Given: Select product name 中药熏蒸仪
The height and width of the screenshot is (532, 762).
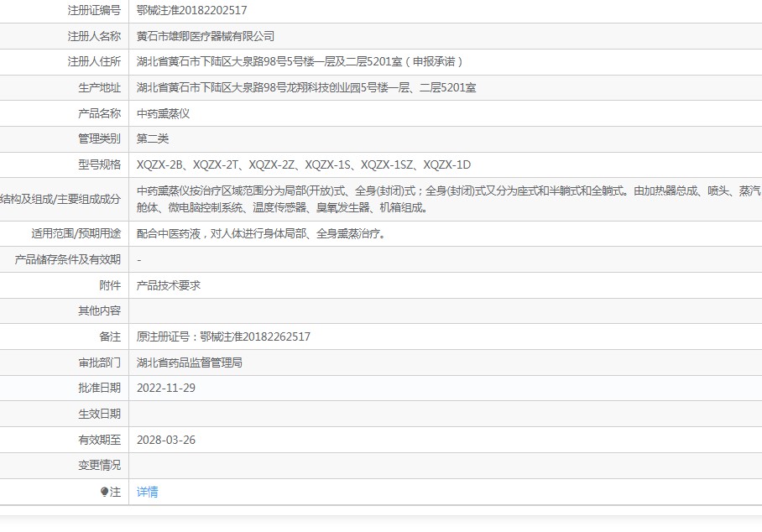Looking at the screenshot, I should pyautogui.click(x=163, y=113).
